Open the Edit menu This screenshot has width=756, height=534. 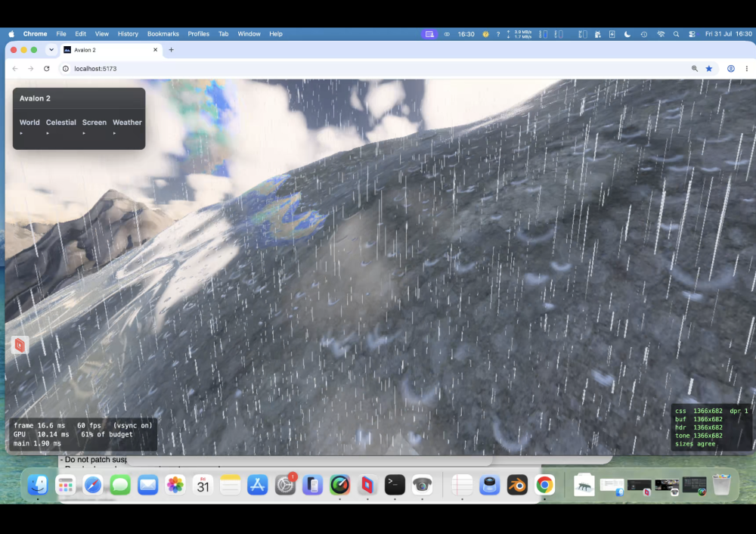(81, 34)
